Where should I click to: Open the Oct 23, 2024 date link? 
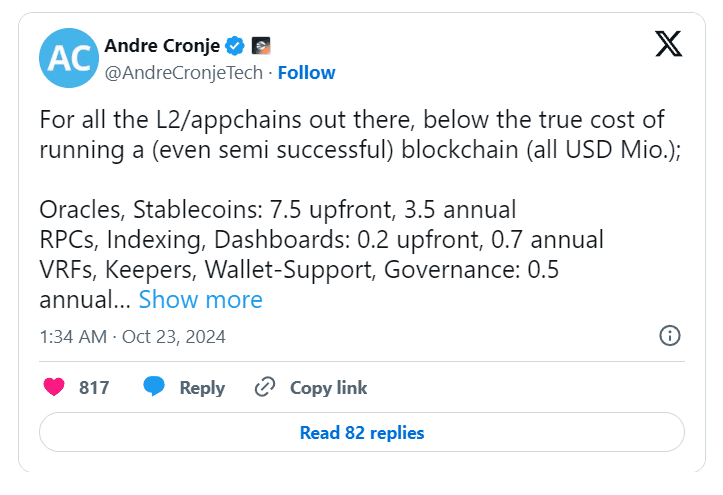(x=174, y=337)
